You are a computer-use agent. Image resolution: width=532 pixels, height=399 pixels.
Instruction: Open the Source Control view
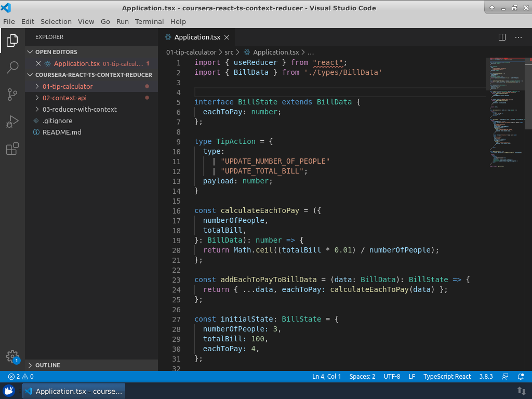(x=12, y=95)
